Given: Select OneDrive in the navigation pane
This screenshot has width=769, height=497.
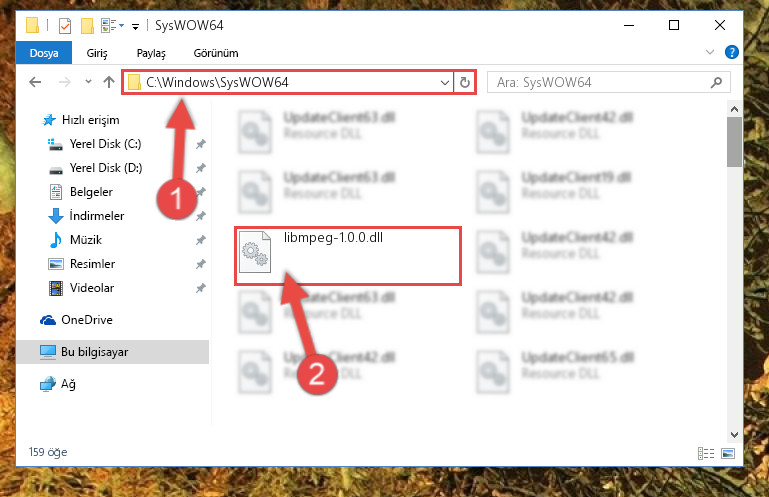Looking at the screenshot, I should tap(87, 320).
